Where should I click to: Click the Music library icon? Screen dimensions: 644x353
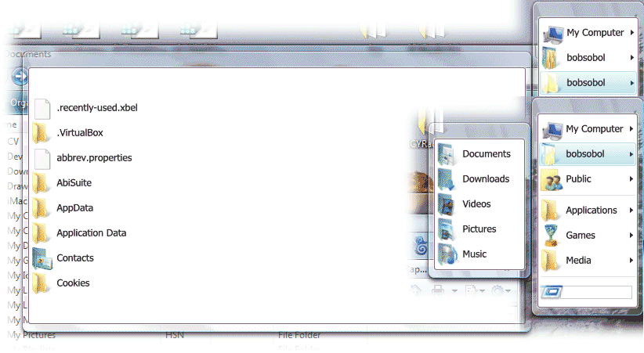pyautogui.click(x=447, y=254)
